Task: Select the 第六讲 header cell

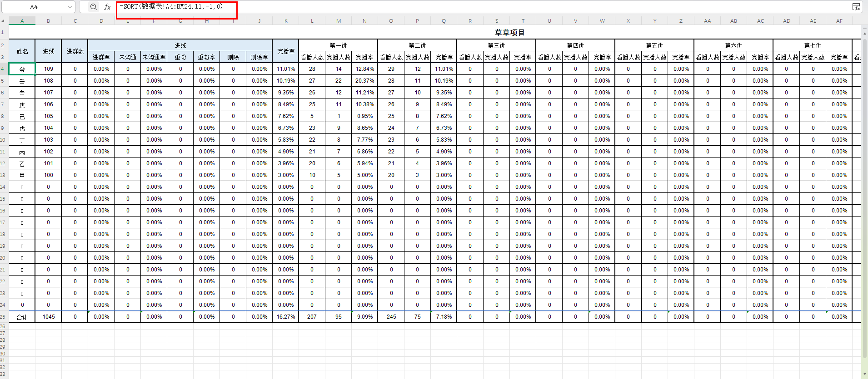Action: [733, 45]
